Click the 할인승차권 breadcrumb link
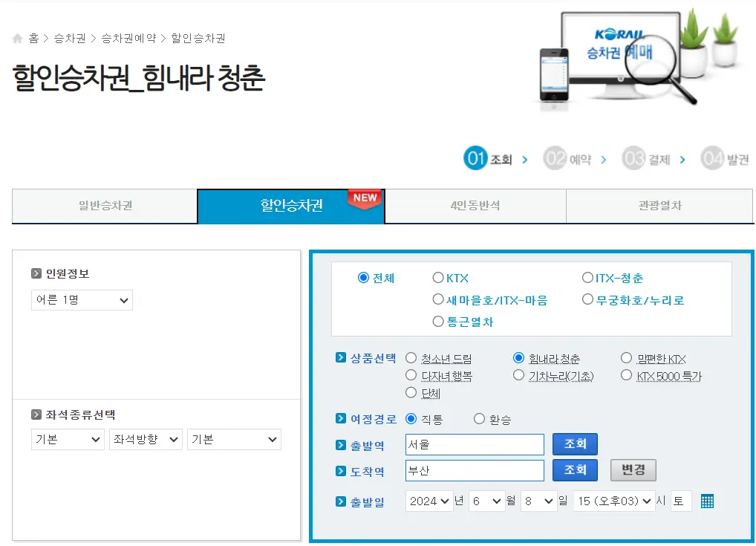The height and width of the screenshot is (546, 756). pos(198,39)
